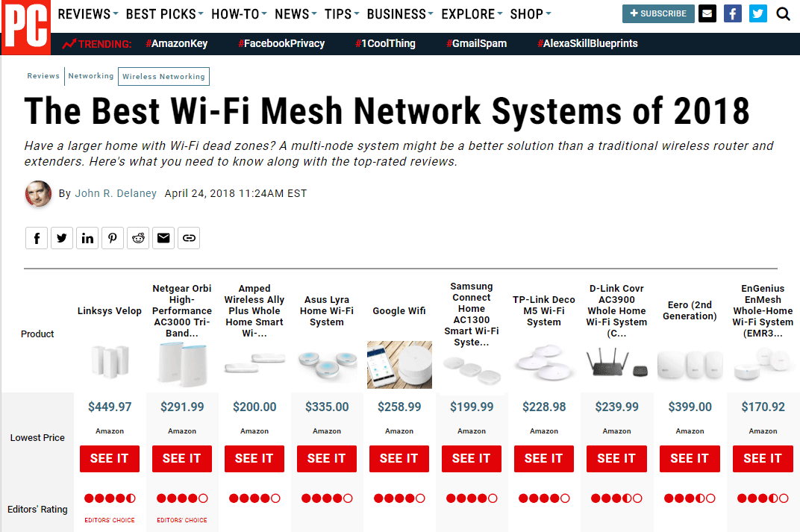Open site search magnifier icon

[x=783, y=13]
